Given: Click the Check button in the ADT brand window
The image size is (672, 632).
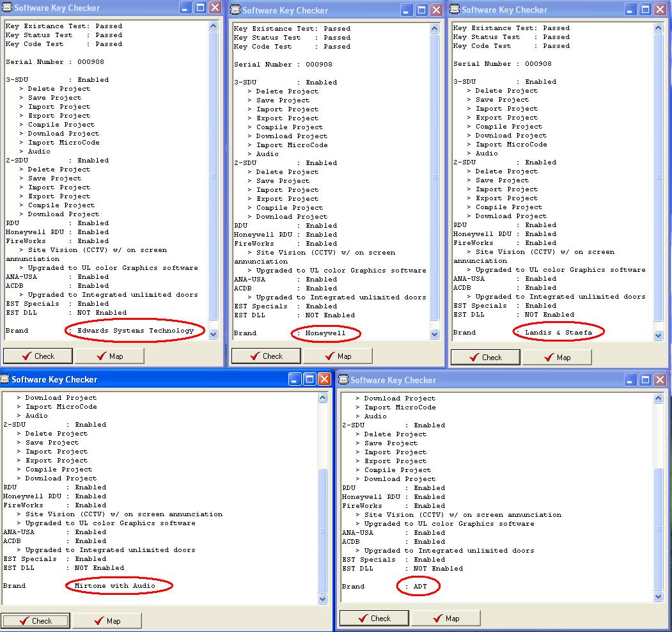Looking at the screenshot, I should pos(374,619).
